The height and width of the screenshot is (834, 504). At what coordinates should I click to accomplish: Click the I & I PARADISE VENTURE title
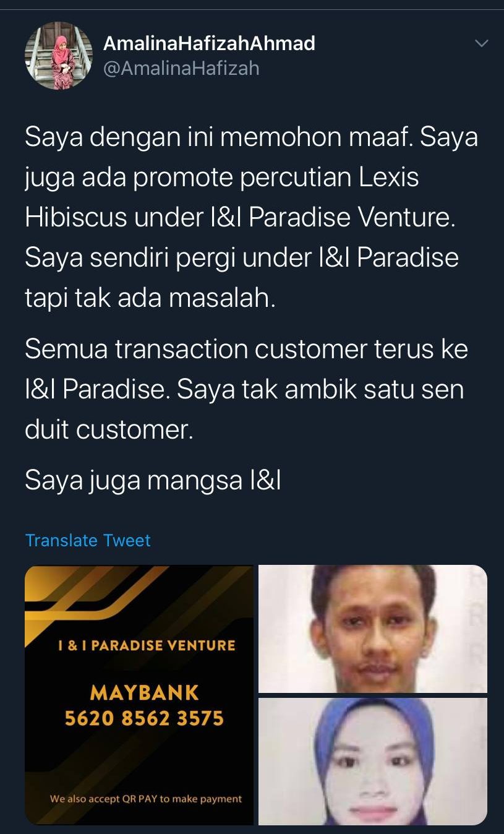point(146,645)
